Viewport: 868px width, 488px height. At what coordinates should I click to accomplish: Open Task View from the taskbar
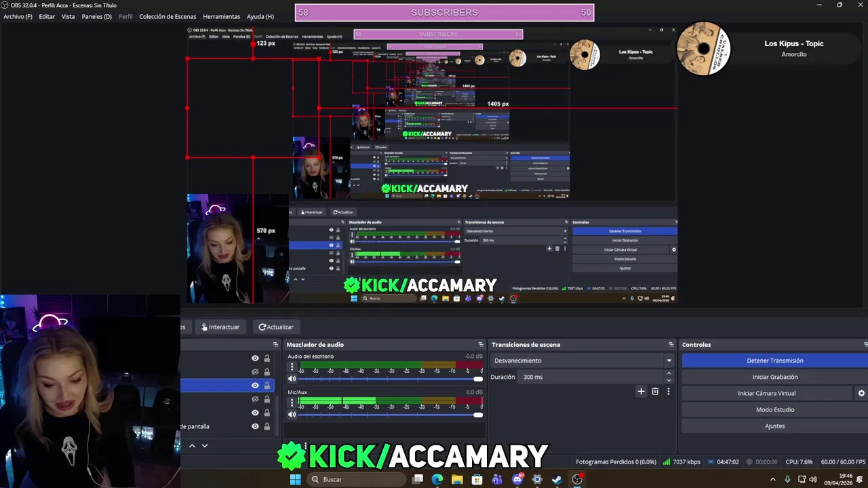(418, 479)
